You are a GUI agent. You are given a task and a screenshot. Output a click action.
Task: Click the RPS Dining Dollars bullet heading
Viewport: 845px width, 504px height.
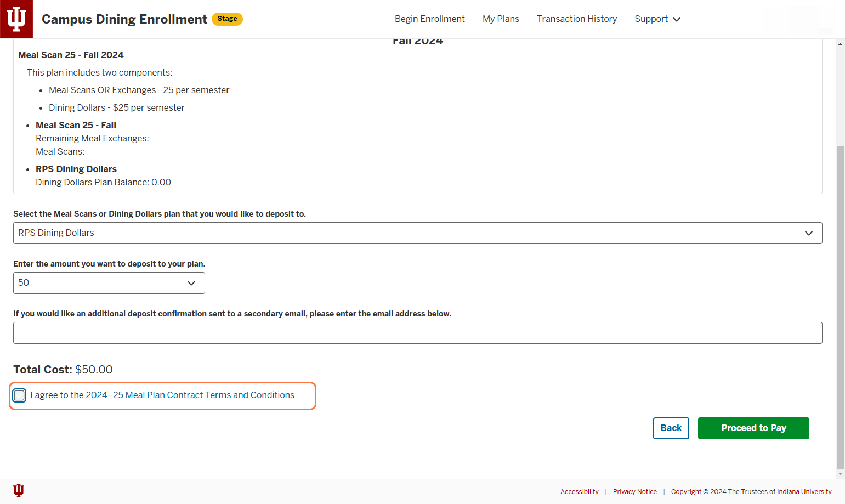pos(76,169)
